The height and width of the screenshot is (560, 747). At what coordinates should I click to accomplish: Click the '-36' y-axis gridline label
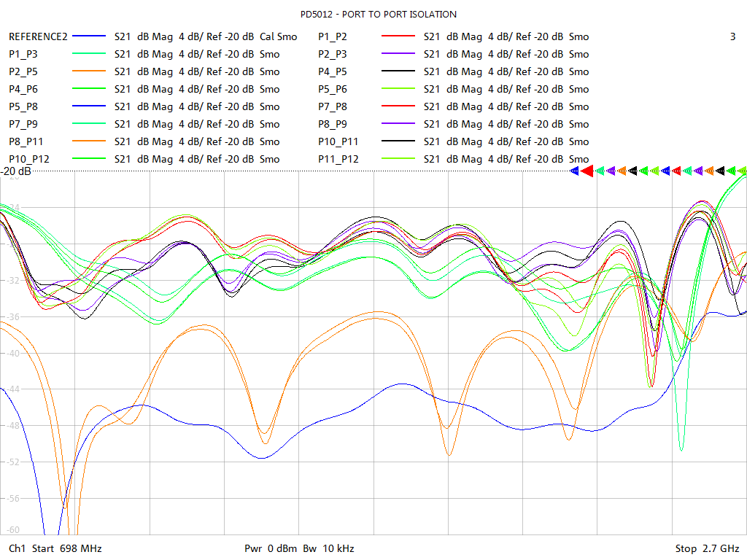[x=12, y=316]
